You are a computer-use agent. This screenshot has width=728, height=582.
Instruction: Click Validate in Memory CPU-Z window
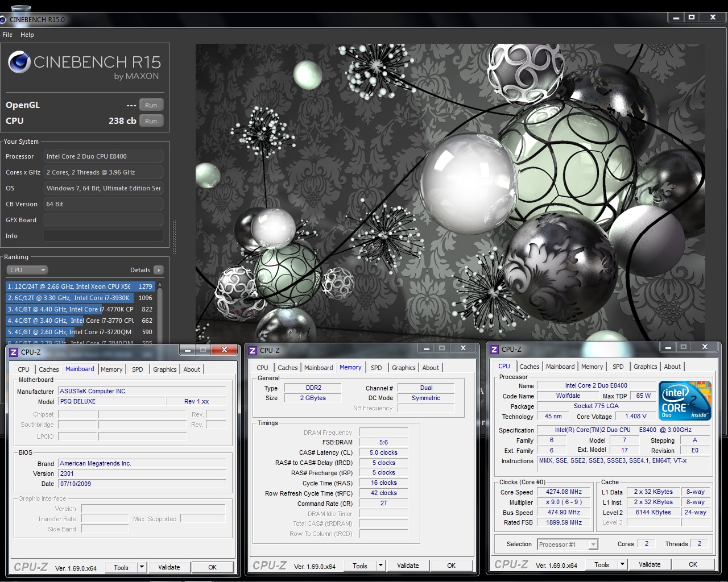(x=408, y=566)
